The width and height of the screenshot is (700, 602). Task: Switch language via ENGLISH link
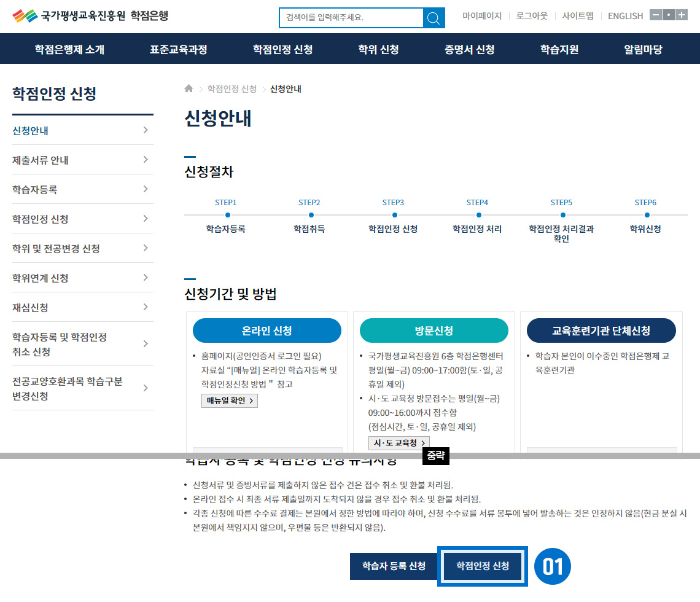pyautogui.click(x=625, y=16)
